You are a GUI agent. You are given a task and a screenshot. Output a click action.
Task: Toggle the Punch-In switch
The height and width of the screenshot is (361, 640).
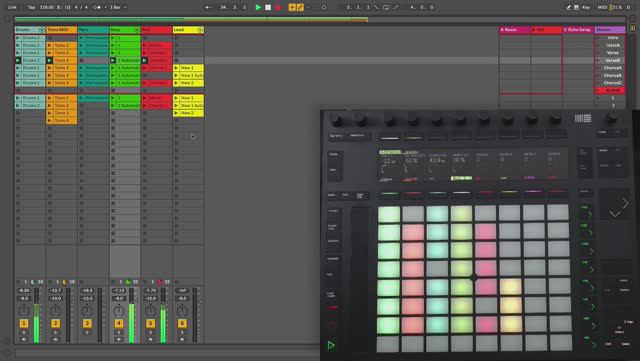coord(376,7)
